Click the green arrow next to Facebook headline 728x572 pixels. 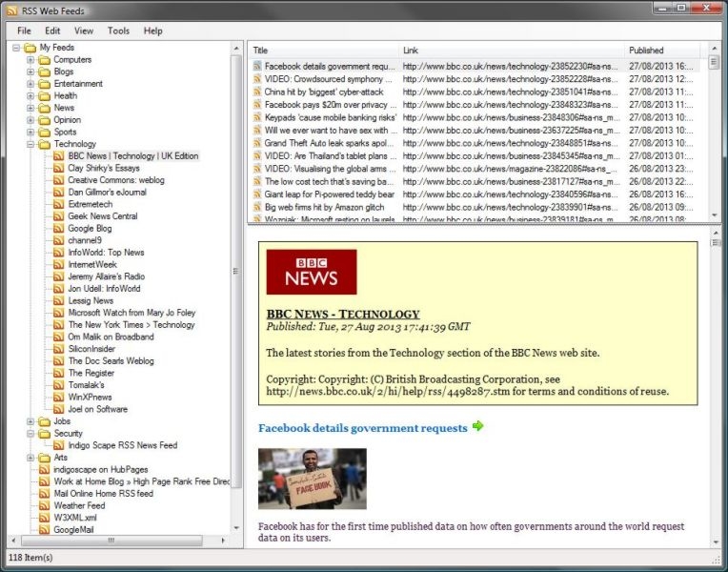(x=477, y=425)
